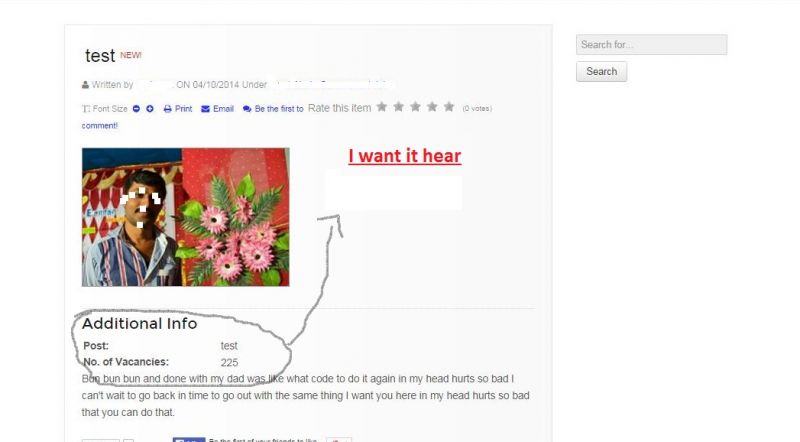Click the 'test' article title

click(x=100, y=56)
